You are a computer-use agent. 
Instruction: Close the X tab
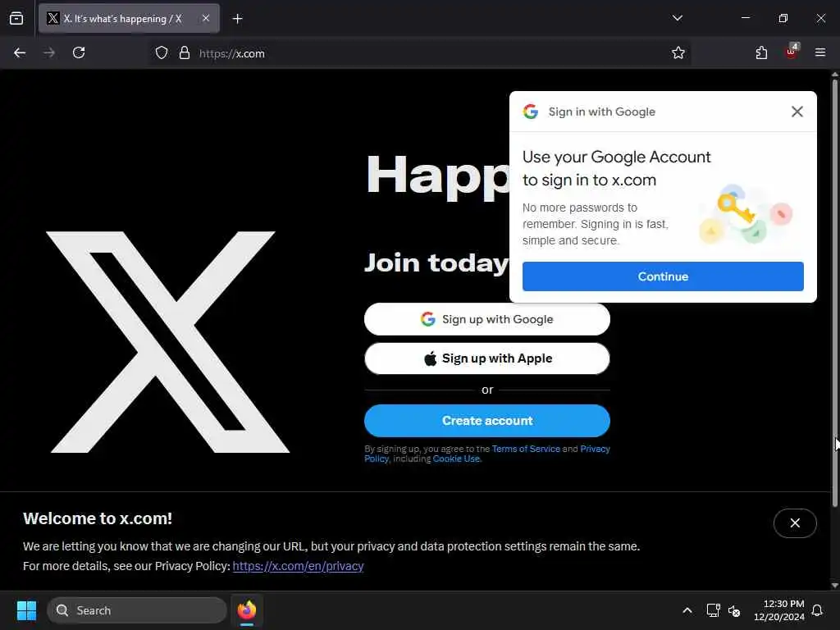tap(206, 19)
